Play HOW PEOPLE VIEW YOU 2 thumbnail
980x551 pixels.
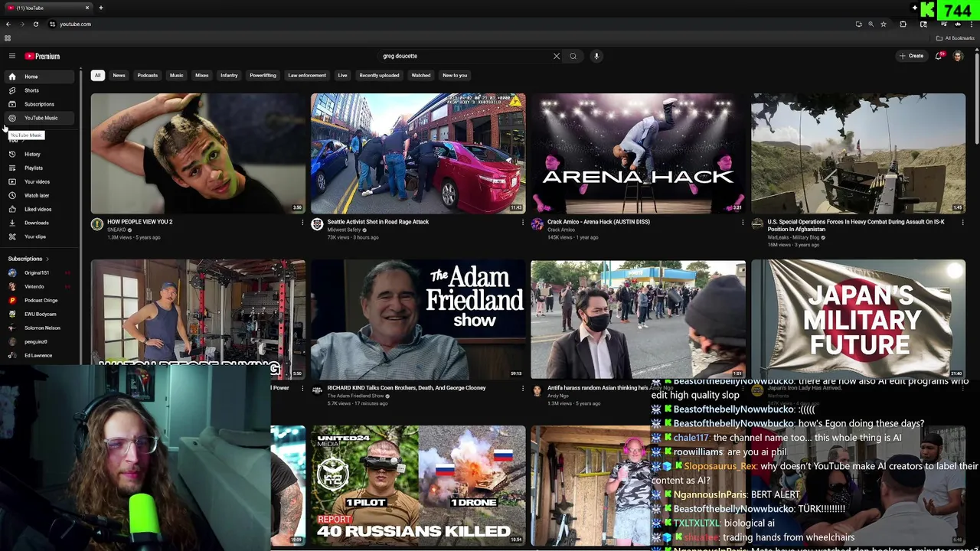[198, 153]
